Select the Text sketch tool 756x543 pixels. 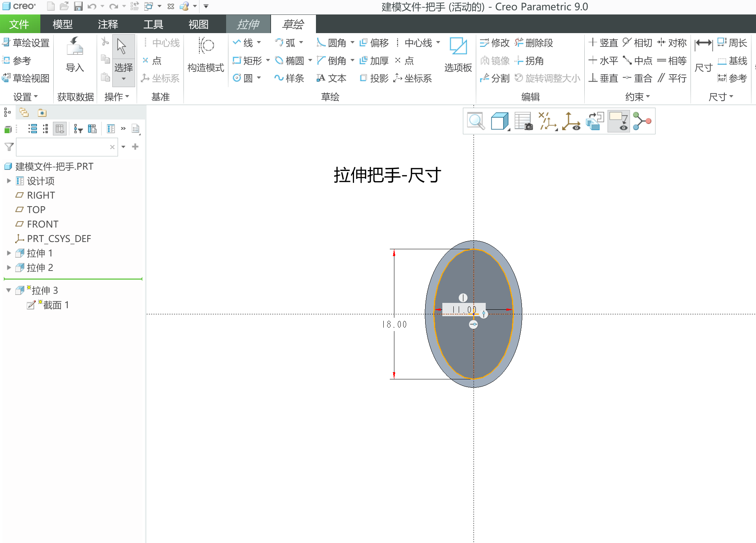pyautogui.click(x=332, y=78)
